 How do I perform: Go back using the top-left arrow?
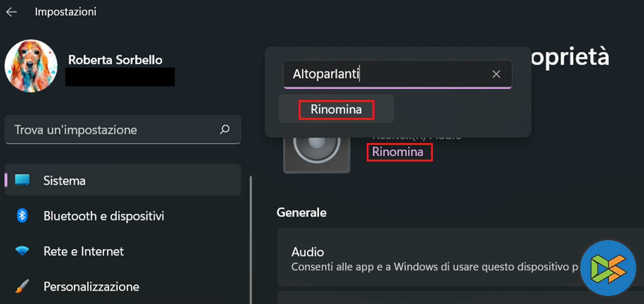pyautogui.click(x=11, y=12)
